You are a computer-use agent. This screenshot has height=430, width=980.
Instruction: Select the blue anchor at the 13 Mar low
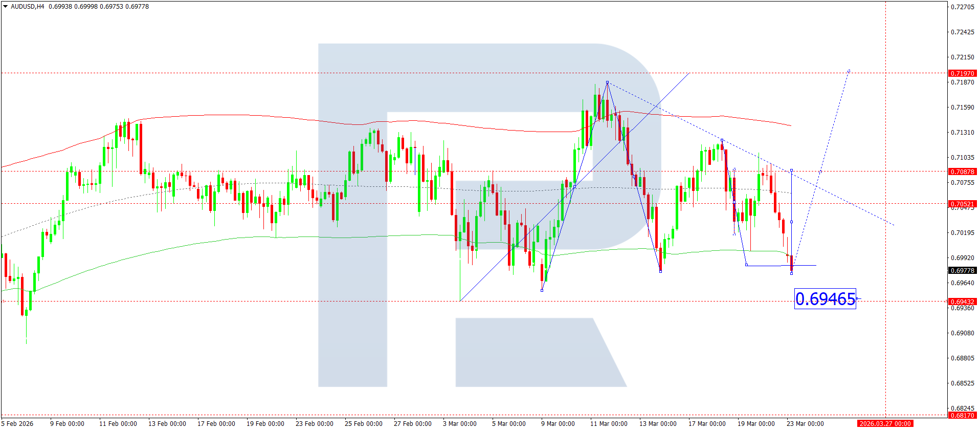point(660,271)
